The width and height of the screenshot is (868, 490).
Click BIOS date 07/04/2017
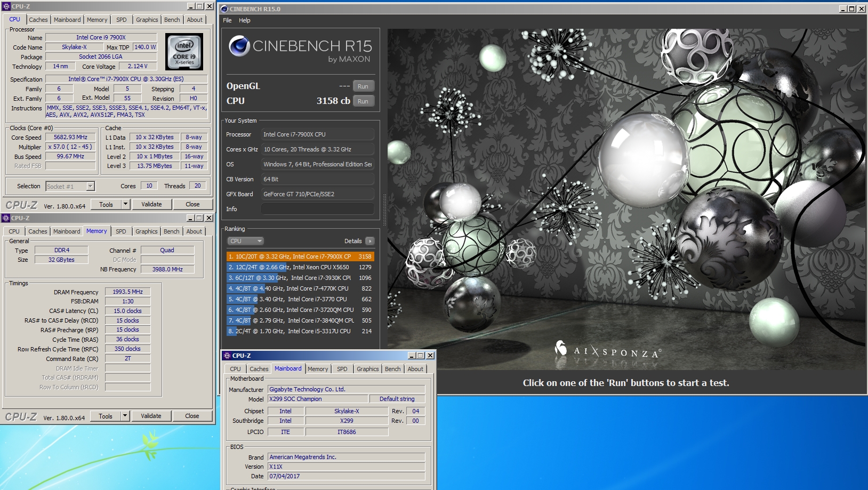347,476
